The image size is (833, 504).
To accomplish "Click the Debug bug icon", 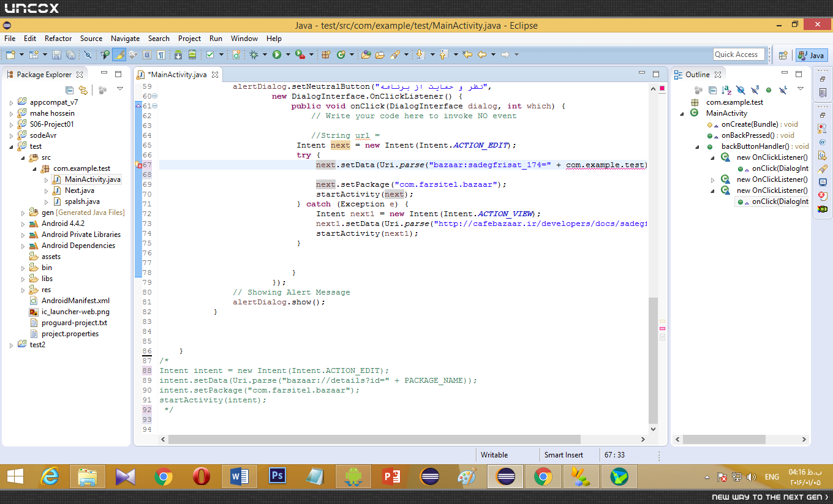I will 254,55.
